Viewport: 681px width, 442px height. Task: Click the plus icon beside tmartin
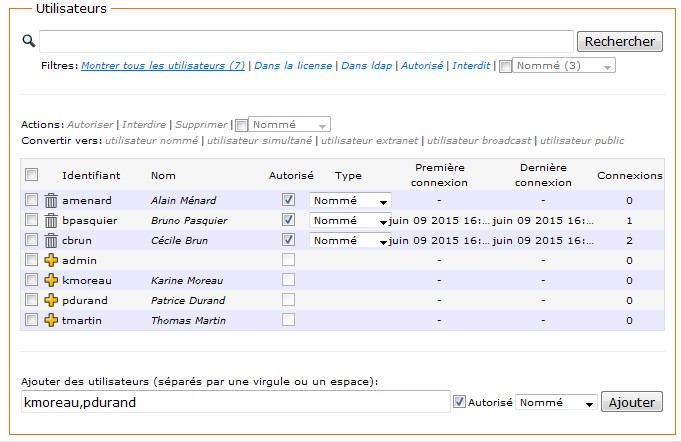[51, 320]
